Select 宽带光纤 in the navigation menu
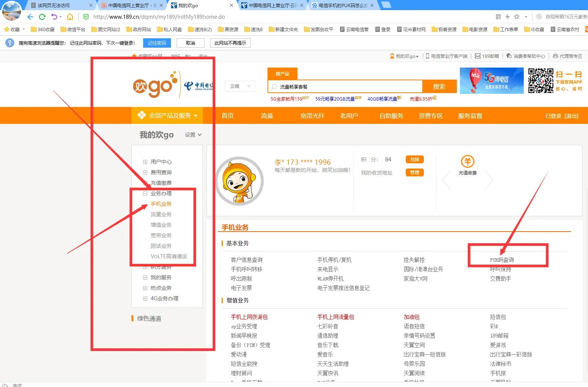This screenshot has height=387, width=588. tap(312, 116)
